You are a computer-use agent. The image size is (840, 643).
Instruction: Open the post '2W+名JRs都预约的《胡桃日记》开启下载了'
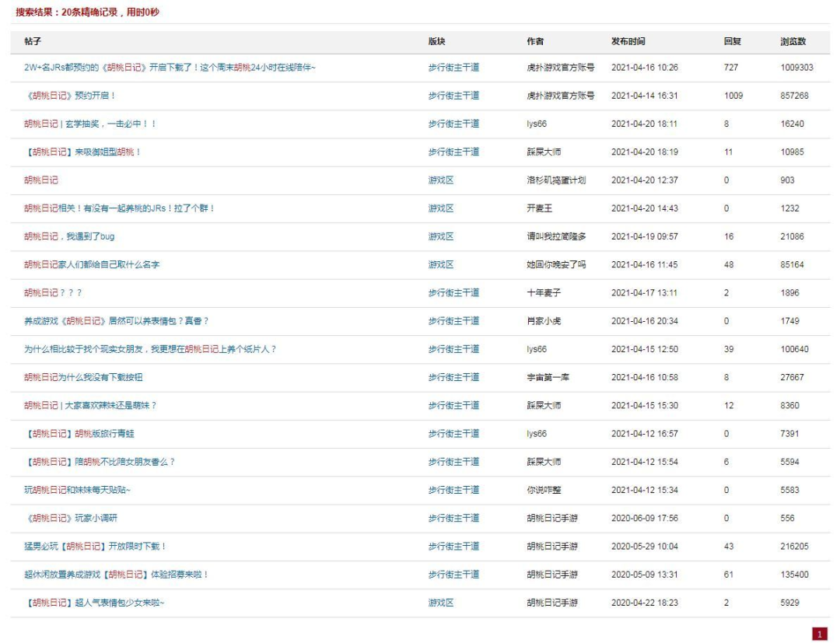(170, 68)
